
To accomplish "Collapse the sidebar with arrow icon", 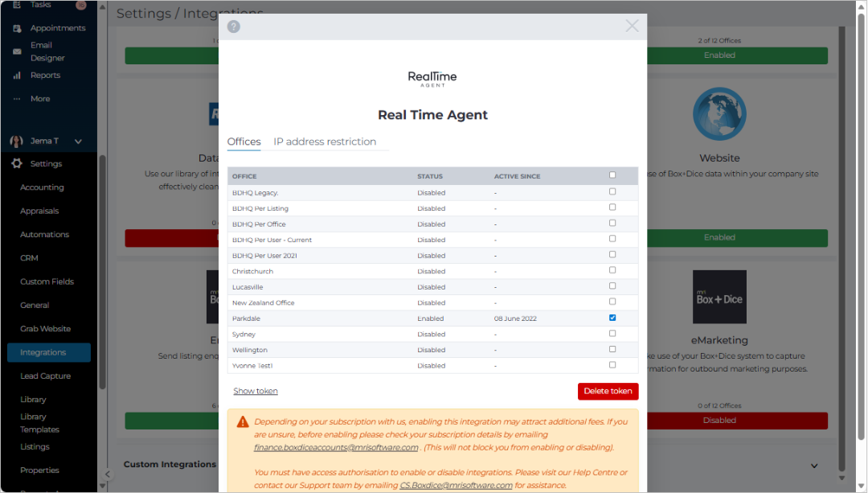I will coord(108,475).
